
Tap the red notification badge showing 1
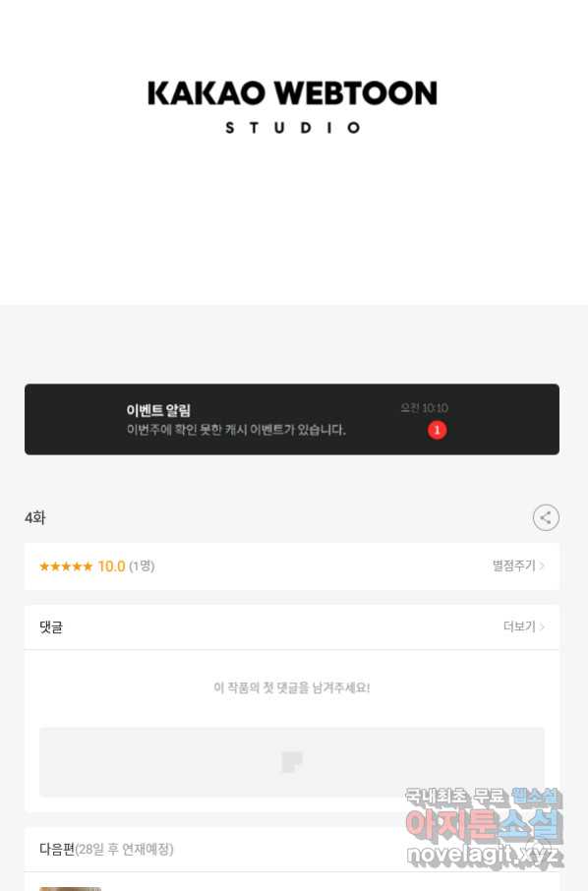tap(437, 430)
